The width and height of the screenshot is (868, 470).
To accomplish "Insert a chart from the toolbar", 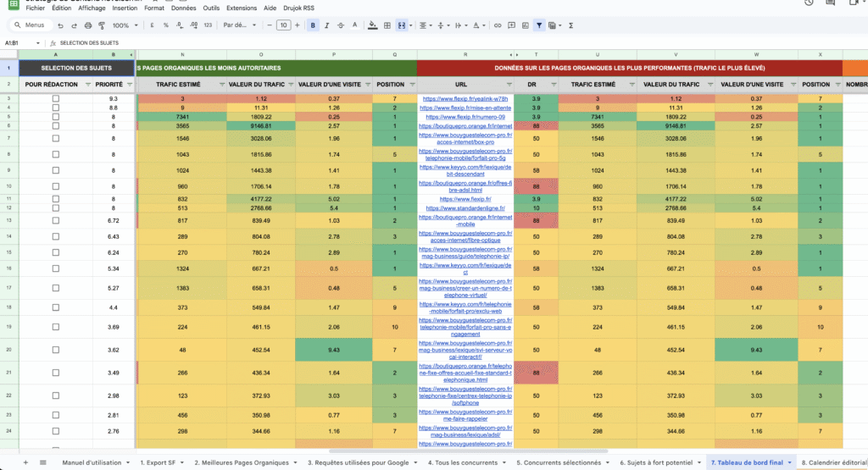I will tap(526, 25).
